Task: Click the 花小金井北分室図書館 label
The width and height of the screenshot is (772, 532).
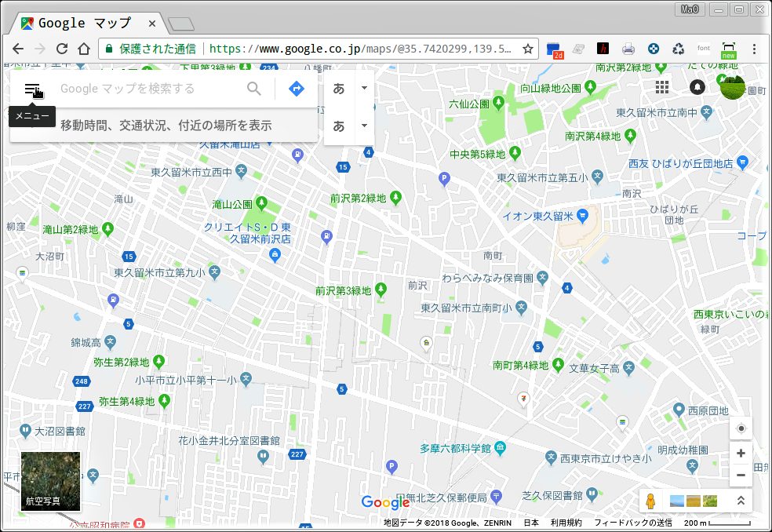Action: (x=229, y=440)
